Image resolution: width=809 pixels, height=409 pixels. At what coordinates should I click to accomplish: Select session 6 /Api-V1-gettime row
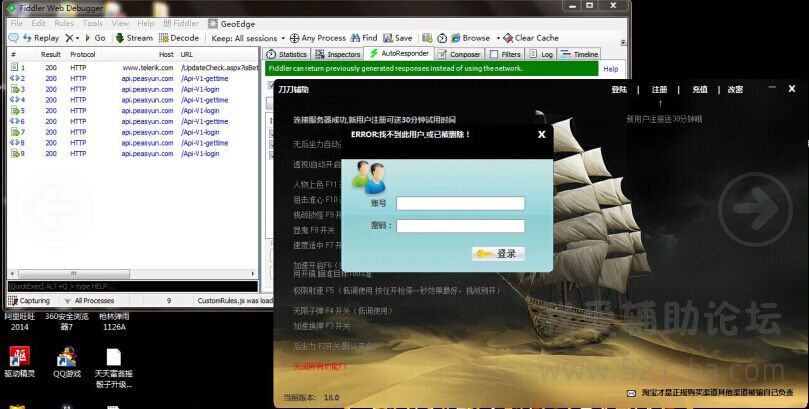pyautogui.click(x=133, y=121)
